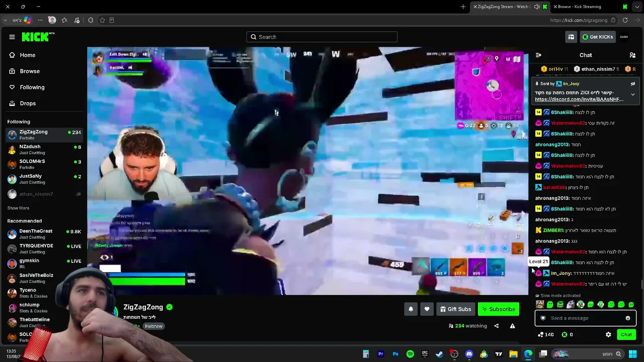The image size is (644, 362).
Task: Open NZadush channel from Following list
Action: coord(44,149)
